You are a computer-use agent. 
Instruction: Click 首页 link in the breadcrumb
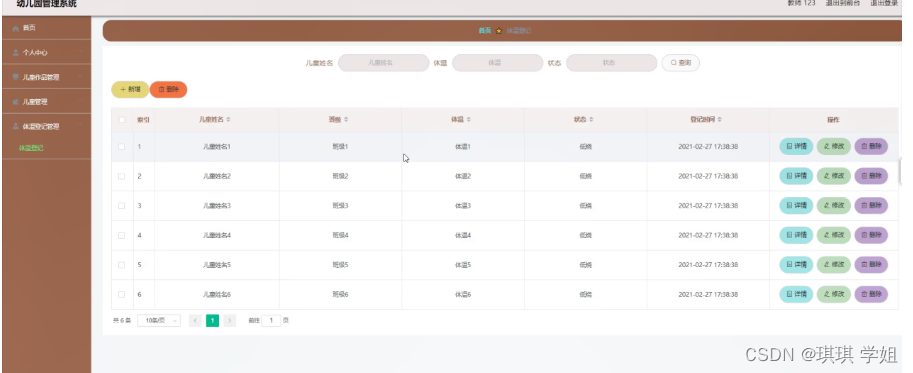[x=484, y=31]
